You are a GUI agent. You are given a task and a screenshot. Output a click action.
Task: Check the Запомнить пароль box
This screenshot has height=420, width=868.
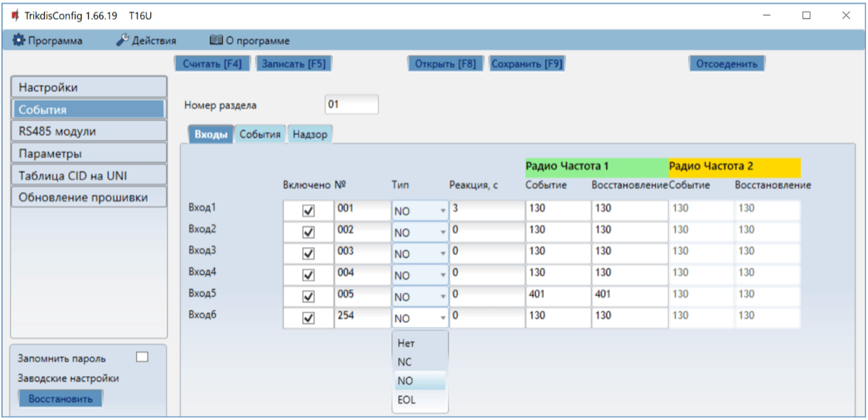click(x=142, y=357)
